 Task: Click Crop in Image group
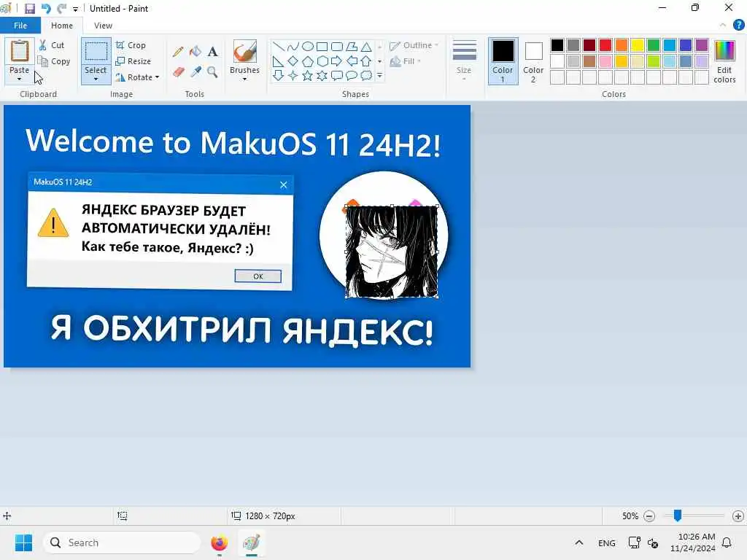tap(131, 45)
